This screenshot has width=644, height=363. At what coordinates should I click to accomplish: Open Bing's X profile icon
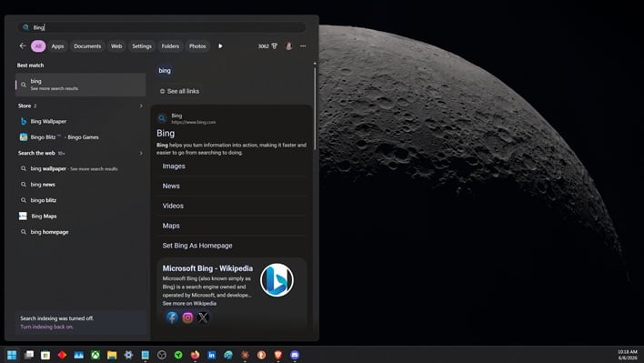[x=204, y=318]
